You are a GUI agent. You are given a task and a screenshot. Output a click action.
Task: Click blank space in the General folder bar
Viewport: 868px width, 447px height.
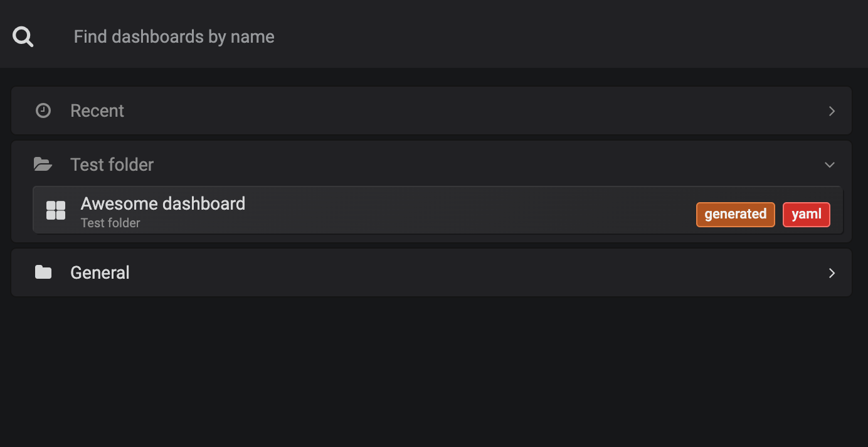tap(470, 272)
